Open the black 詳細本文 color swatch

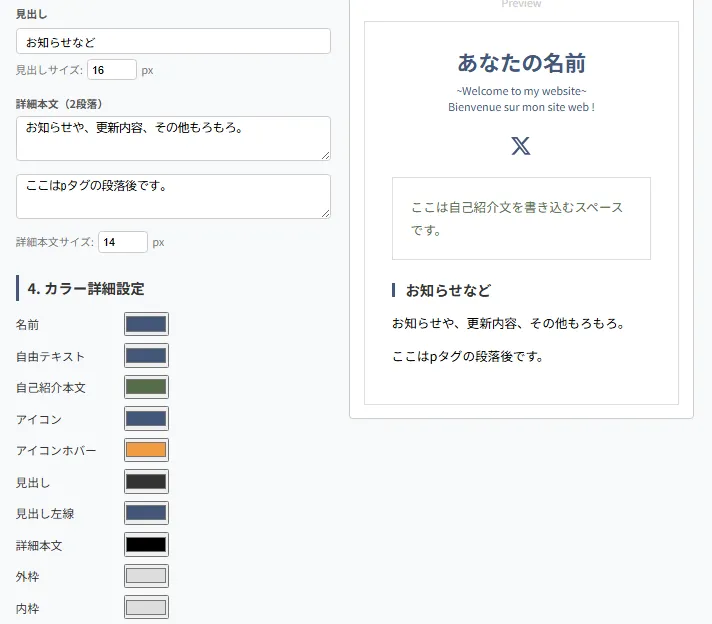[146, 545]
